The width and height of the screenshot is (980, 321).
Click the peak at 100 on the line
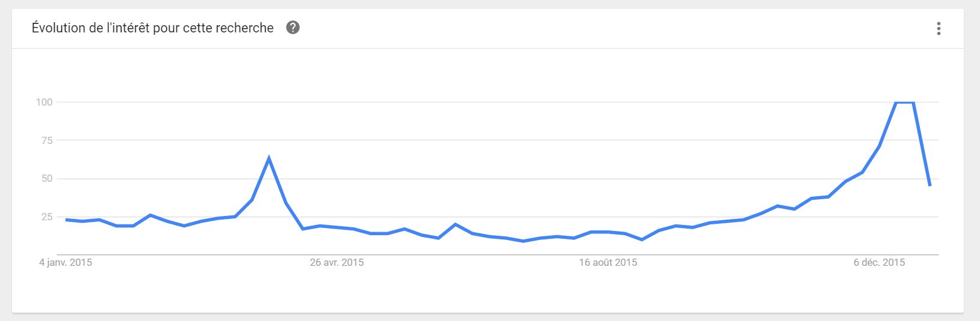(x=904, y=103)
